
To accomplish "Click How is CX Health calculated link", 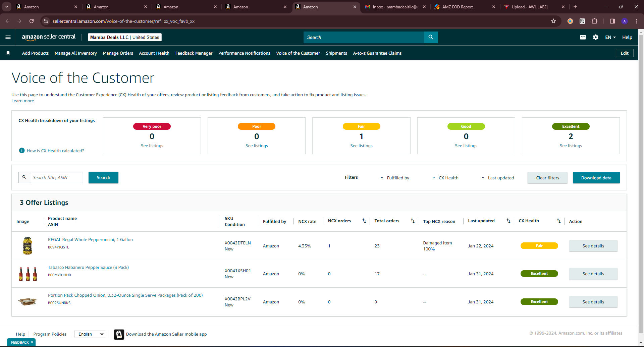I will pyautogui.click(x=55, y=151).
